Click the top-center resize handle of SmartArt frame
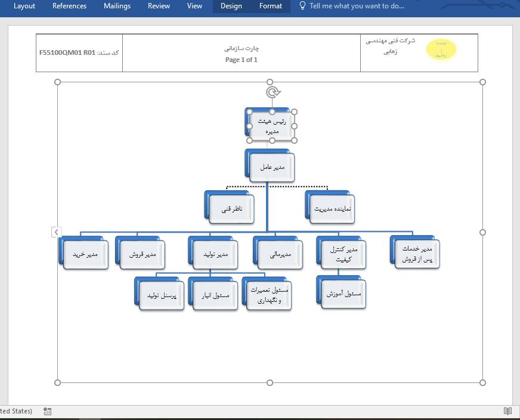The image size is (520, 420). (270, 82)
